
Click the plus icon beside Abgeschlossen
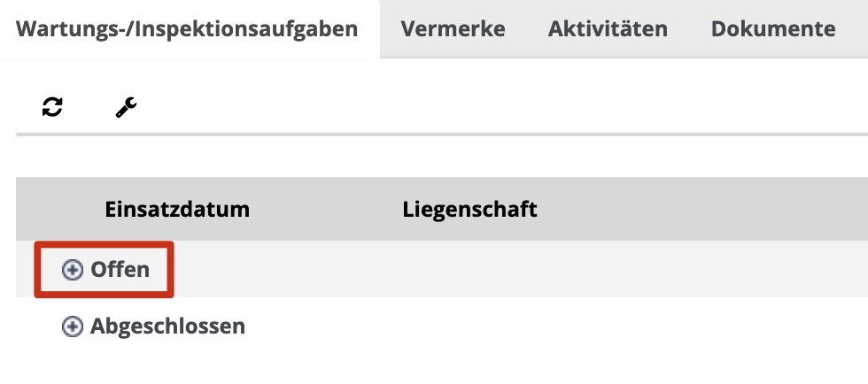coord(72,326)
